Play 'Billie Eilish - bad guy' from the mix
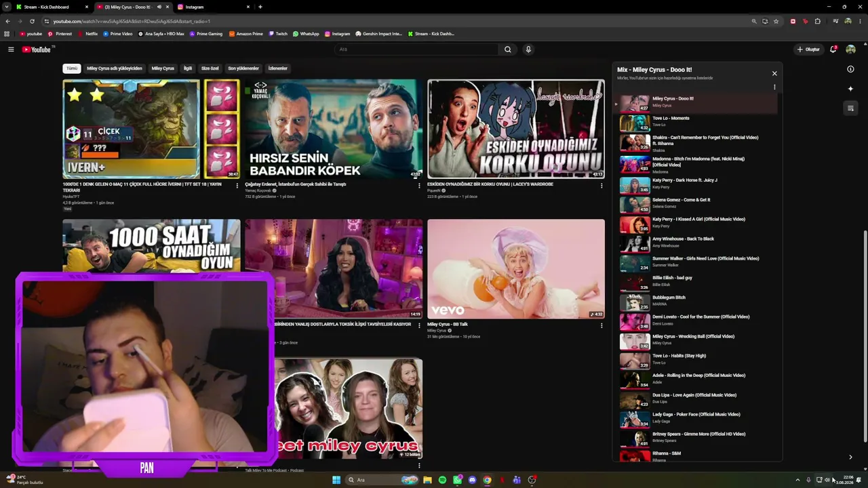Viewport: 868px width, 488px height. (x=697, y=281)
